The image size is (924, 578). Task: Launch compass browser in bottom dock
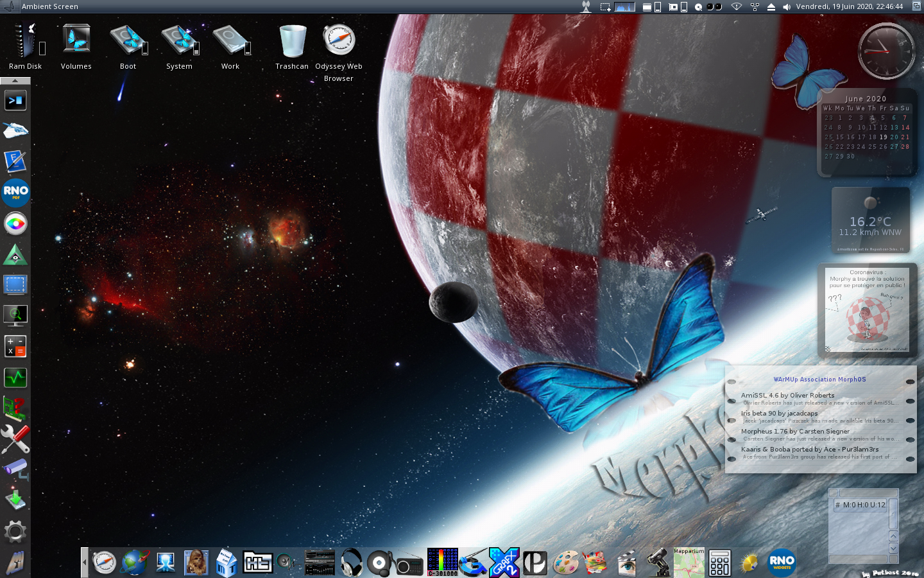pos(104,563)
